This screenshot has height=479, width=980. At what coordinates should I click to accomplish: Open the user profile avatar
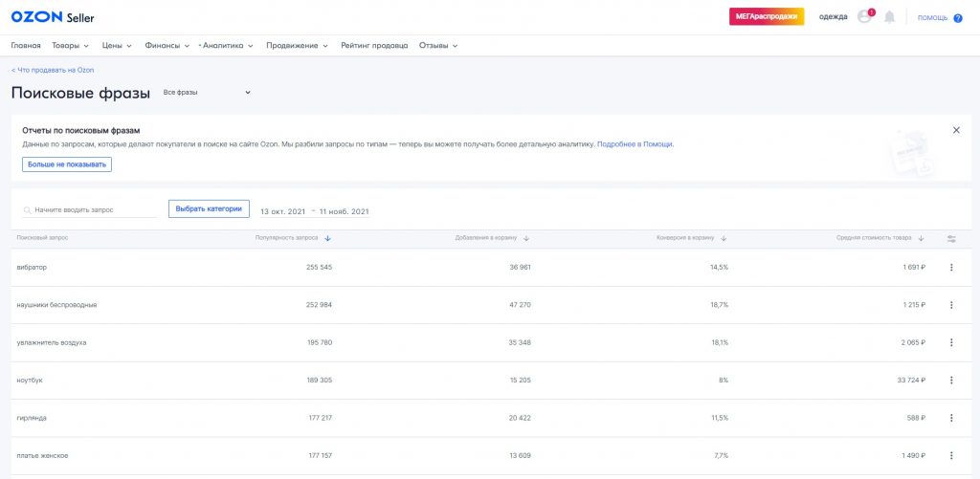[x=865, y=17]
